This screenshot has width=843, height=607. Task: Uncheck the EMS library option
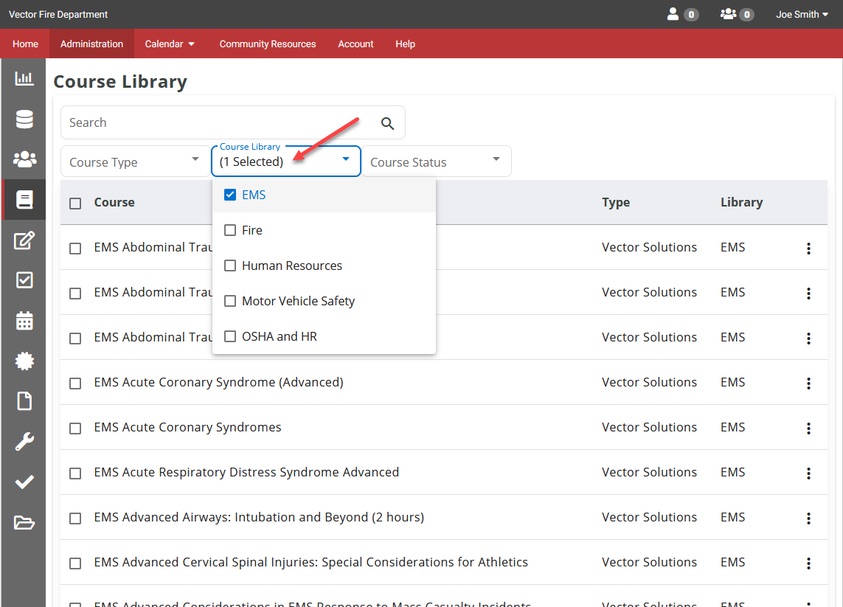tap(229, 194)
